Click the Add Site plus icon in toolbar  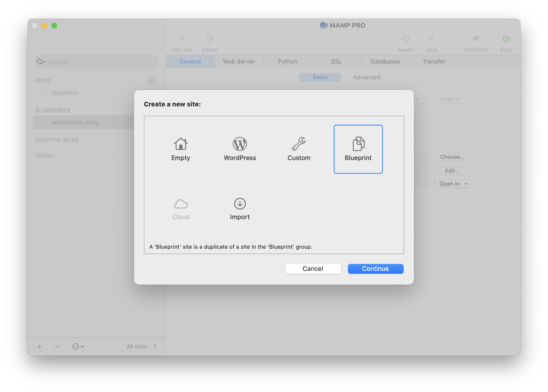(x=182, y=39)
